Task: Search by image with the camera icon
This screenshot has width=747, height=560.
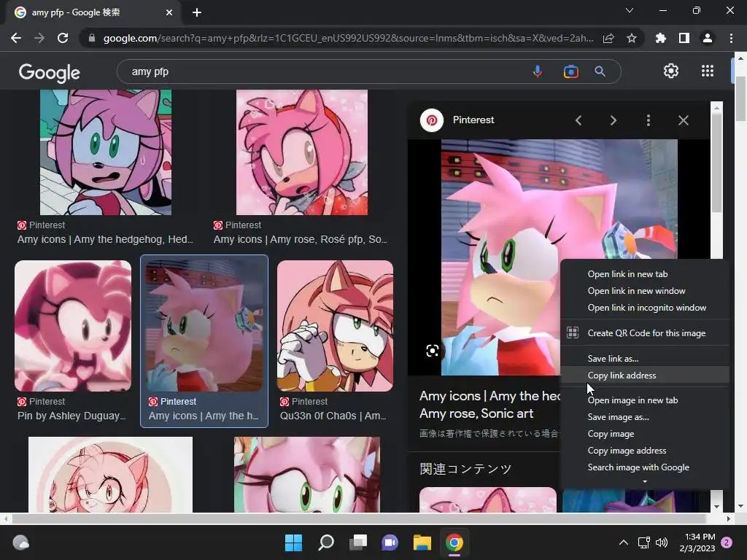Action: tap(570, 71)
